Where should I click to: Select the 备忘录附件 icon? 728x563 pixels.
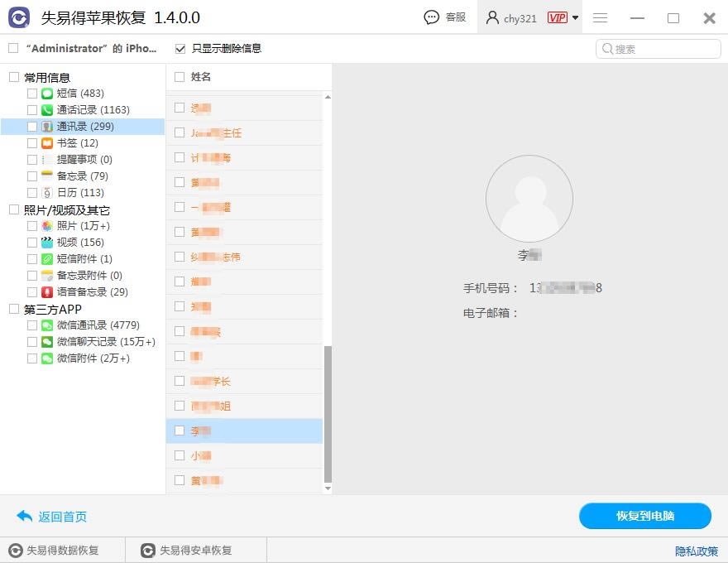[x=47, y=276]
